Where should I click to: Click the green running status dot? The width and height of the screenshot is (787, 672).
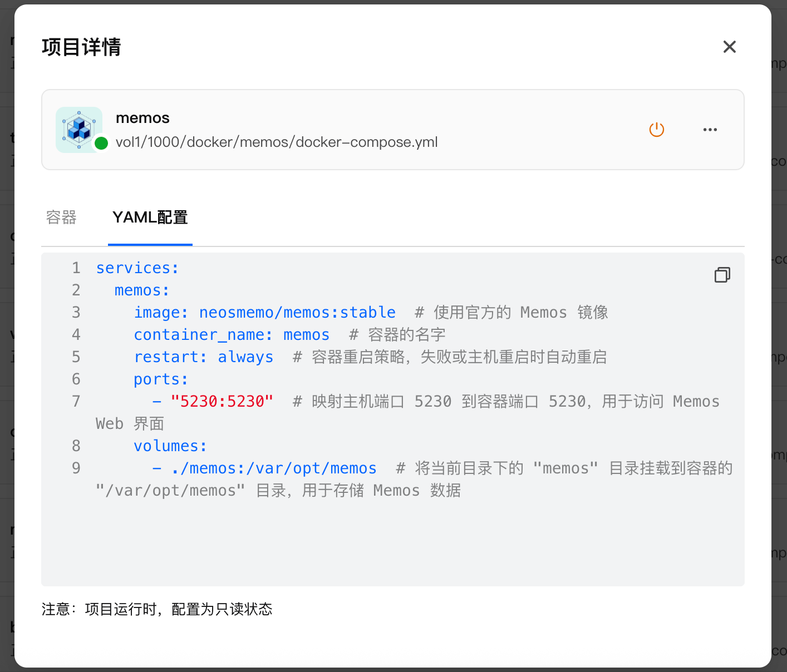[x=101, y=143]
